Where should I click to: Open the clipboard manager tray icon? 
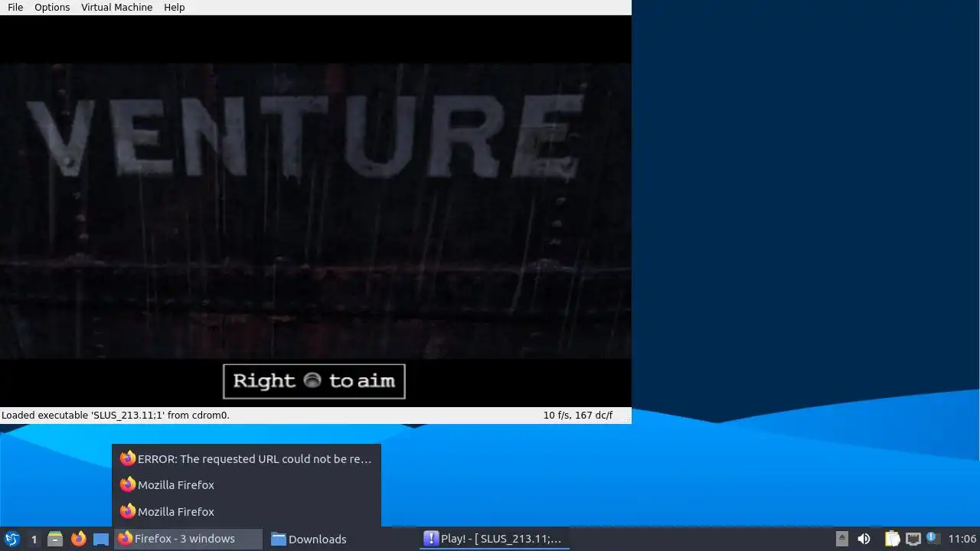click(x=892, y=539)
